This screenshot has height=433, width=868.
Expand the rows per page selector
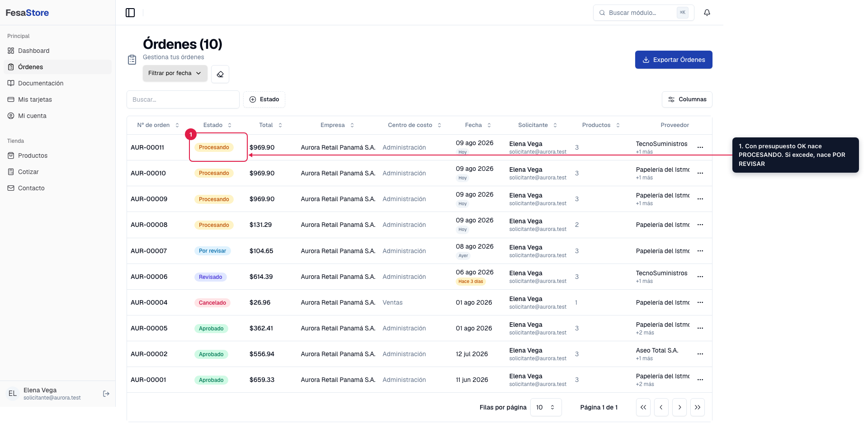(x=546, y=407)
